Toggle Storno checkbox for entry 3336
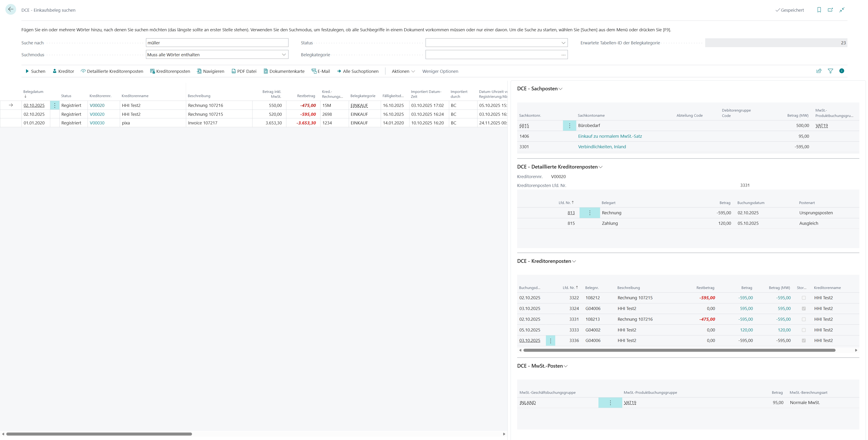Image resolution: width=868 pixels, height=440 pixels. coord(804,341)
